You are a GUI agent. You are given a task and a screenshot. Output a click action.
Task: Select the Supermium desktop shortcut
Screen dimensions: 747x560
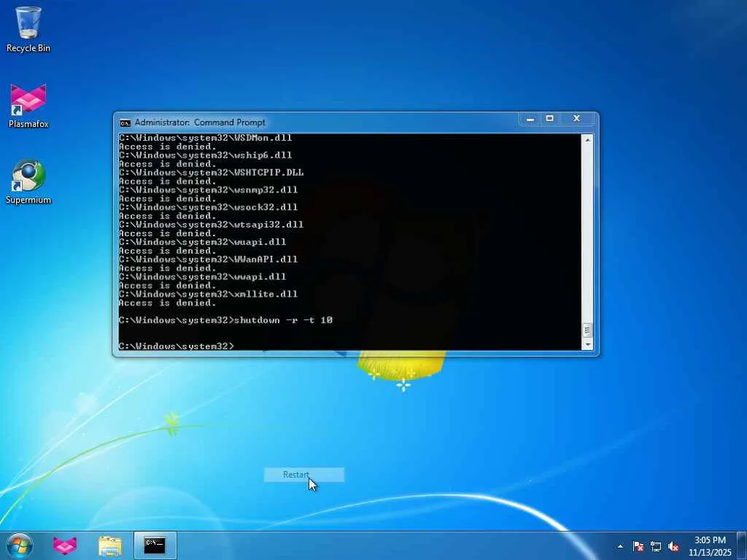[x=28, y=182]
